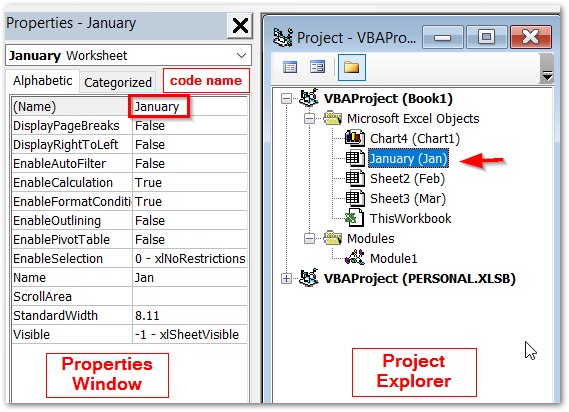Switch to the Categorized tab
Screen dimensions: 569x412
118,82
